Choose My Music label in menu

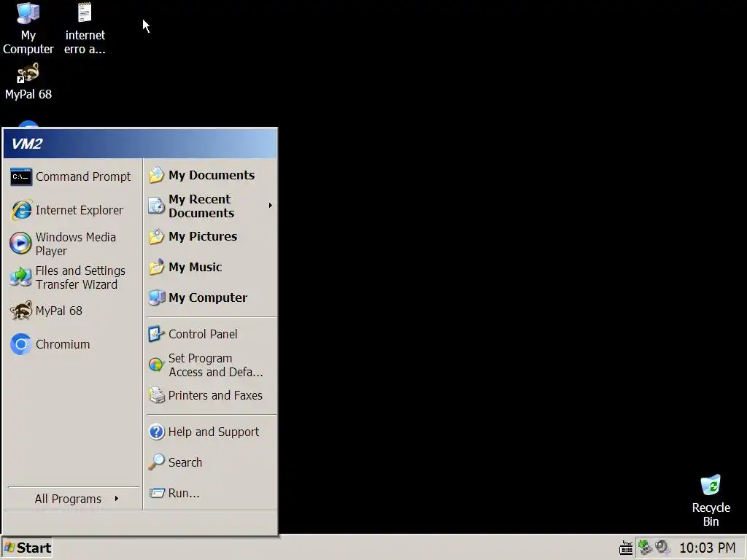pos(195,267)
